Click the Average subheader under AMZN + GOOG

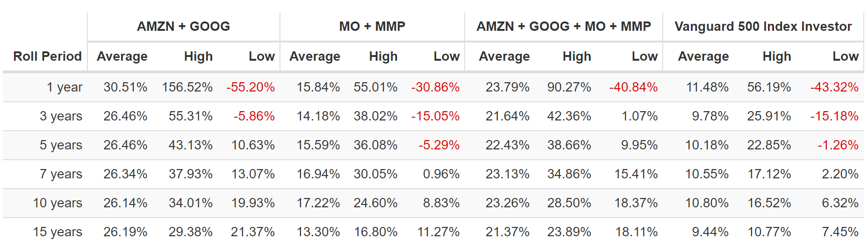pyautogui.click(x=122, y=56)
